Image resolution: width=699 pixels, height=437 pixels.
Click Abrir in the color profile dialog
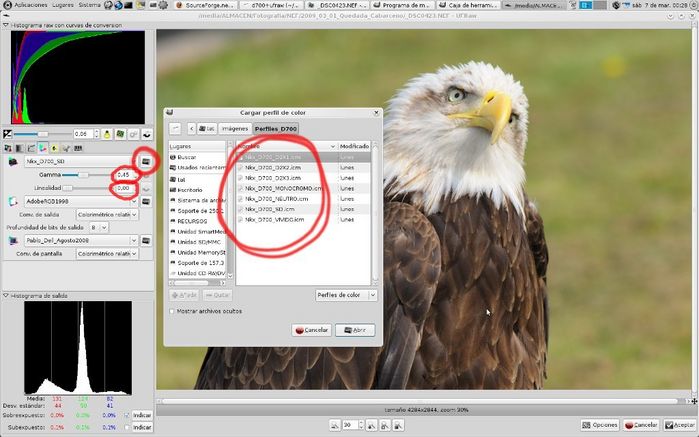(x=355, y=330)
